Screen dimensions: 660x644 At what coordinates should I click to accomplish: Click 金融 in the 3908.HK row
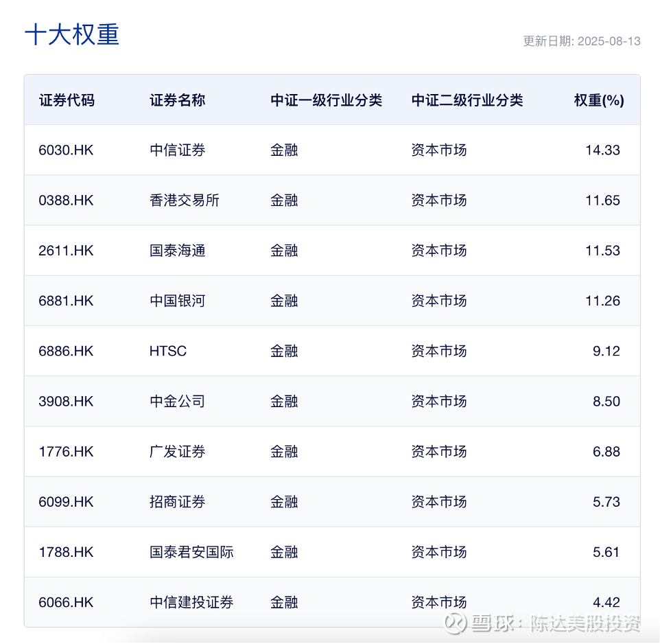pos(284,401)
